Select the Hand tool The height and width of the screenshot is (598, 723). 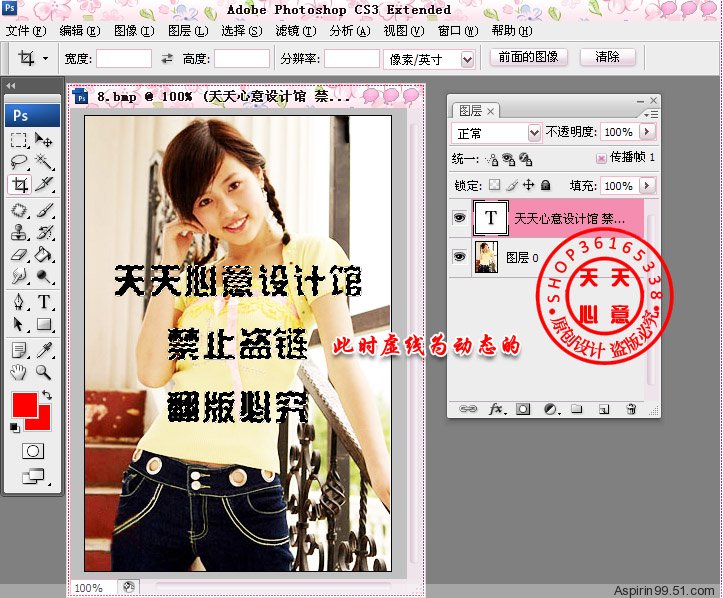click(19, 372)
